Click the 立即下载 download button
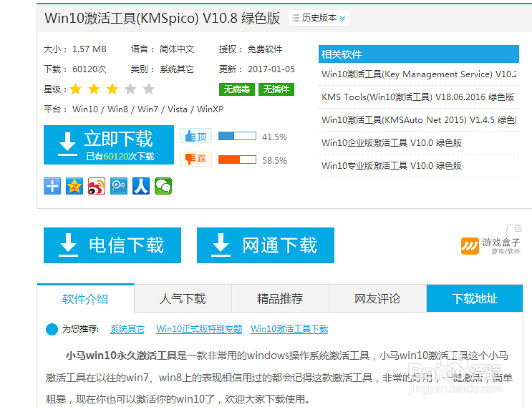Image resolution: width=532 pixels, height=407 pixels. coord(109,144)
